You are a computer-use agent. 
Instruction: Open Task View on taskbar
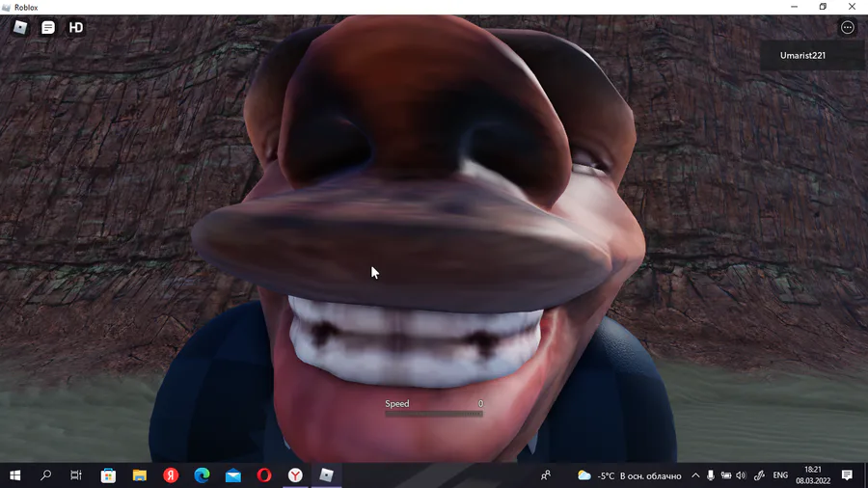(x=76, y=475)
